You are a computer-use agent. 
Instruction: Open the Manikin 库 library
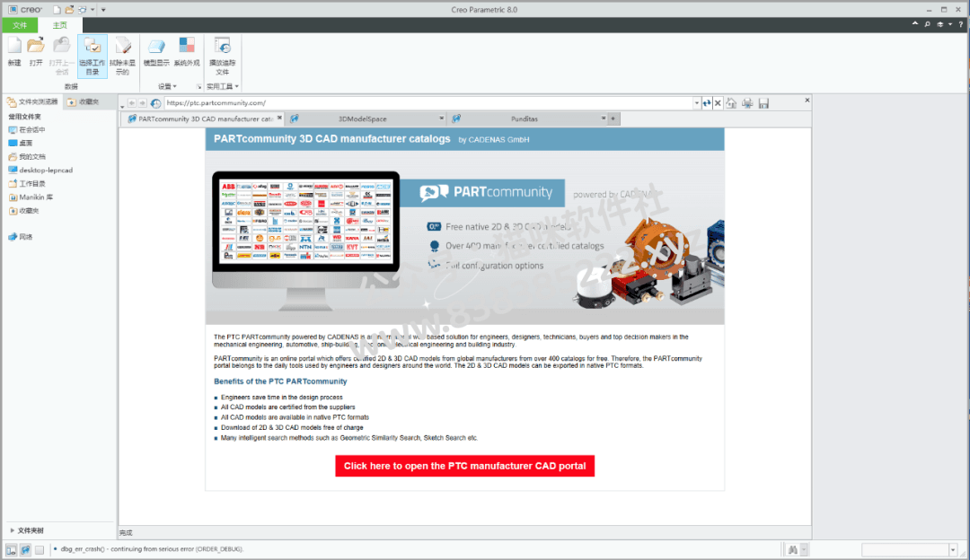point(31,197)
